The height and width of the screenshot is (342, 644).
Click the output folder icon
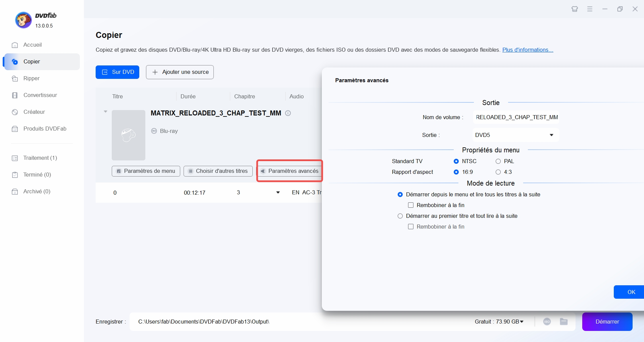(x=564, y=322)
